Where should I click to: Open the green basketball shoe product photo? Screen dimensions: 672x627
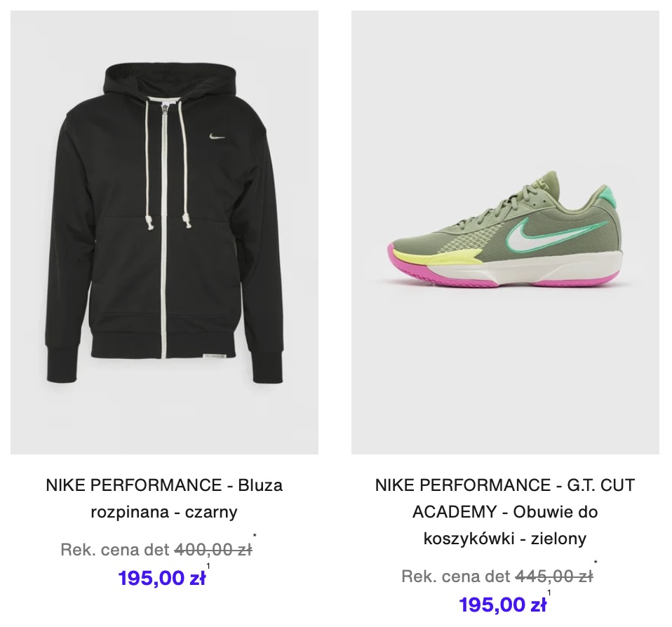tap(505, 232)
